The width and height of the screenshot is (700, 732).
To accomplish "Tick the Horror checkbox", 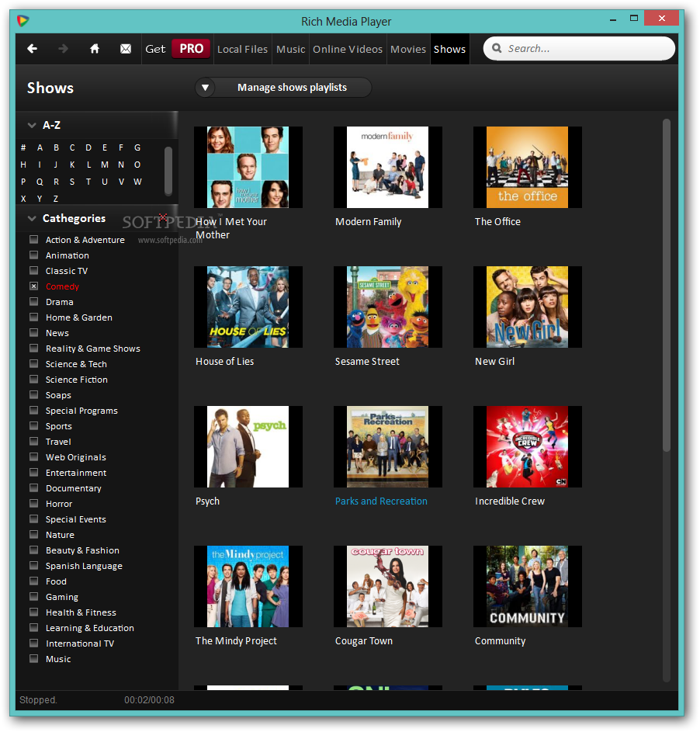I will 33,503.
